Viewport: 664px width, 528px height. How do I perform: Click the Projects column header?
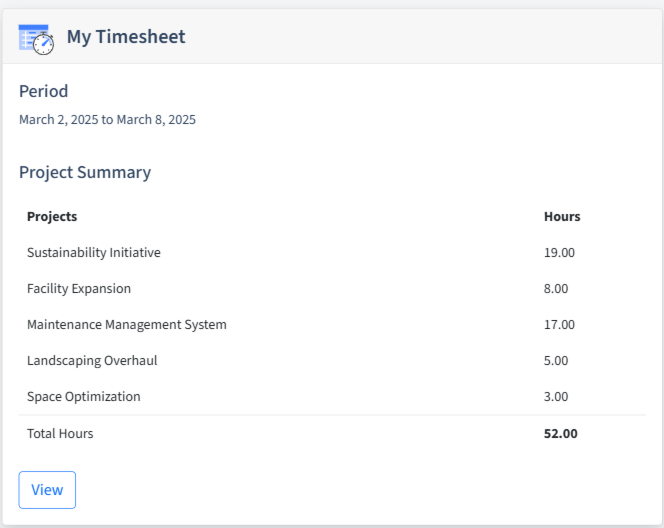[52, 216]
